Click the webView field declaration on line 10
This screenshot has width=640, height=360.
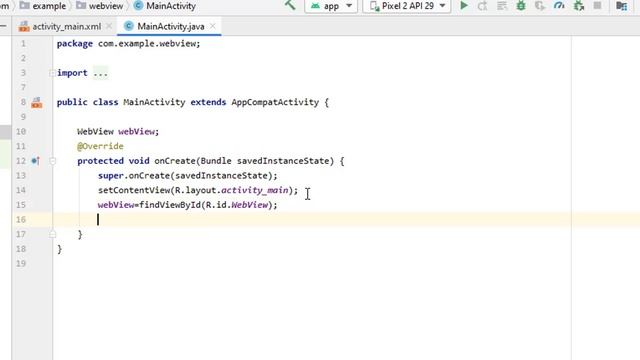tap(137, 131)
